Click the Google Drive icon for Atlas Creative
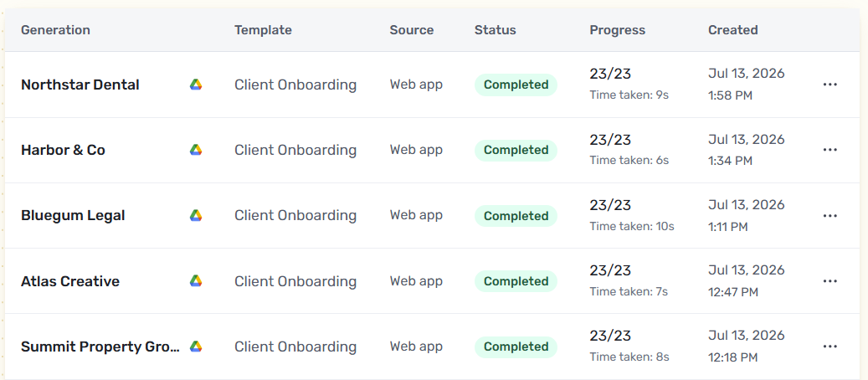The image size is (868, 380). pyautogui.click(x=196, y=281)
